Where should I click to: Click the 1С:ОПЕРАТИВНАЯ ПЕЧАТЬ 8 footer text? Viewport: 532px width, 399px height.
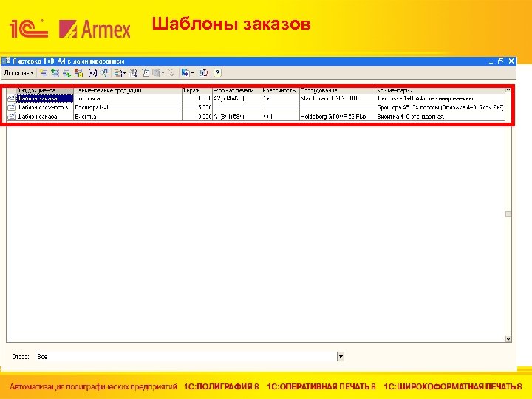[x=321, y=386]
